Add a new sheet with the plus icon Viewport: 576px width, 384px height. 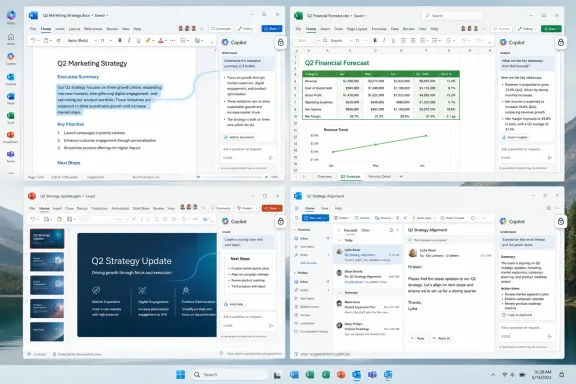coord(401,177)
